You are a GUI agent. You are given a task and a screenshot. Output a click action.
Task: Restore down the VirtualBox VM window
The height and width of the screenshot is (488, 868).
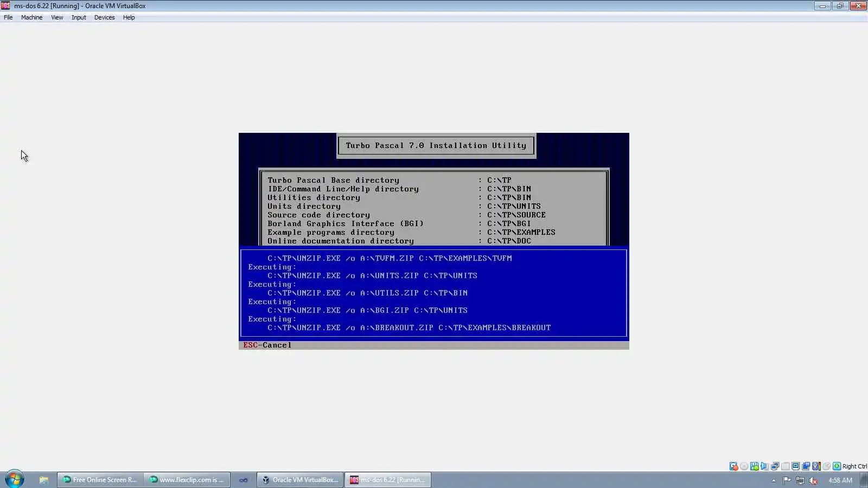coord(840,6)
